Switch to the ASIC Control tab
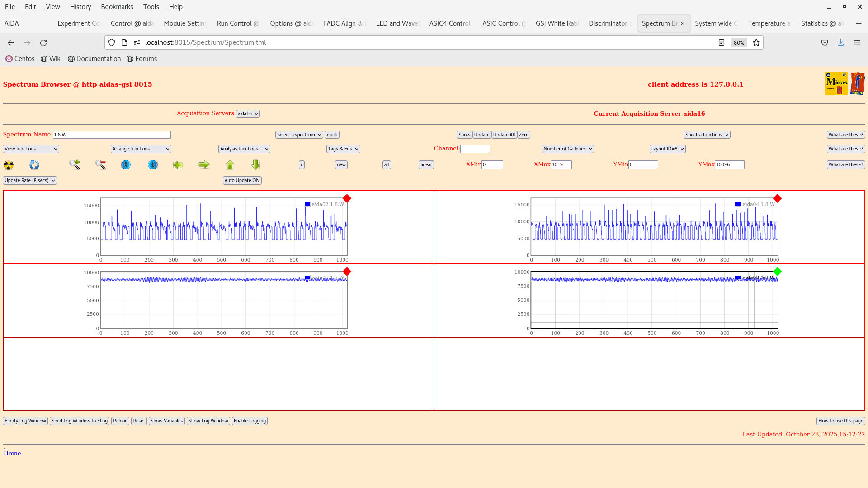The width and height of the screenshot is (868, 488). click(503, 23)
